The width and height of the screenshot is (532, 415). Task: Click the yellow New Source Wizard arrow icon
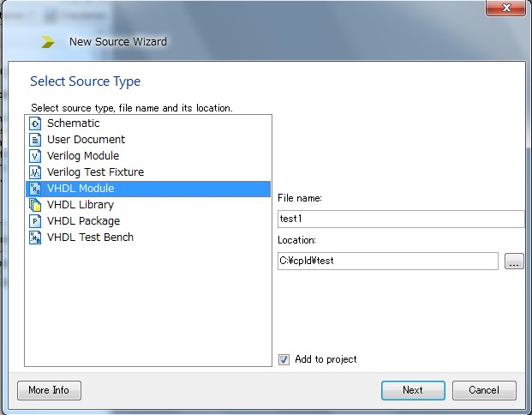tap(48, 42)
